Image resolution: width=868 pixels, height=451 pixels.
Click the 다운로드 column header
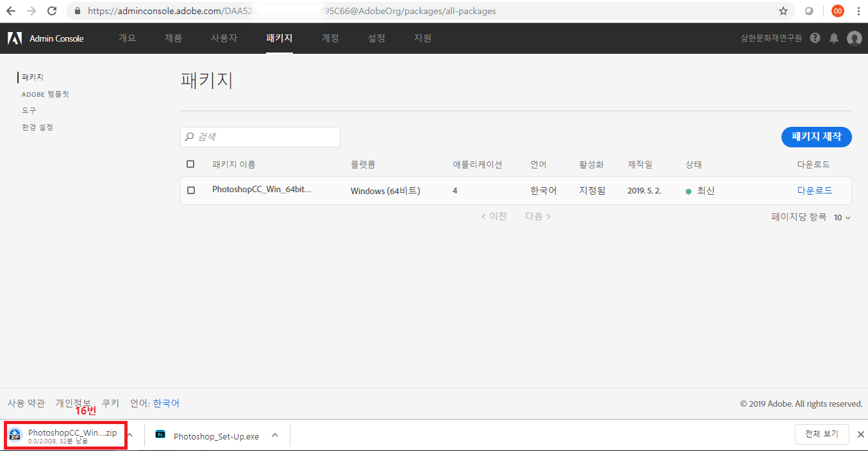point(814,165)
